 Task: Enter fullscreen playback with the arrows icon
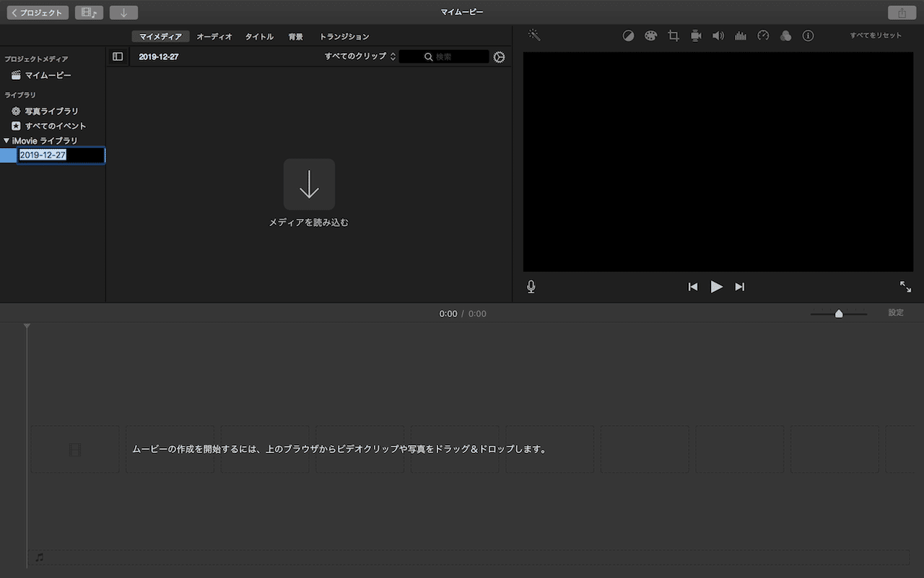point(905,287)
